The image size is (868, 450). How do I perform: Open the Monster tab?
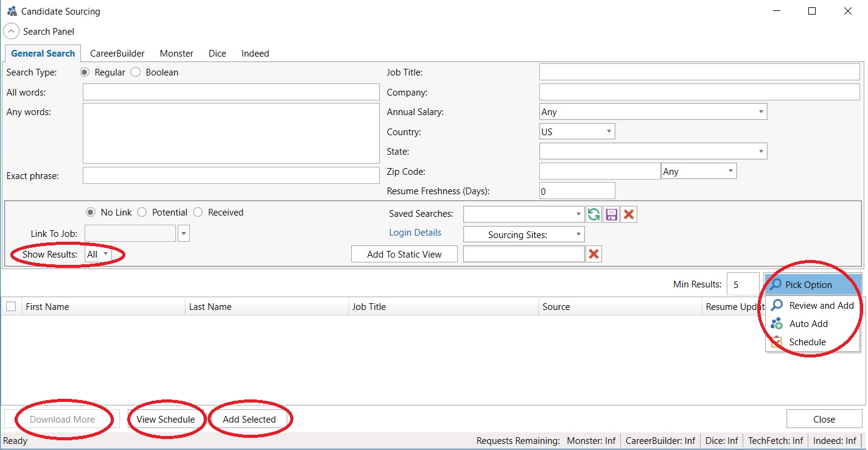click(177, 54)
